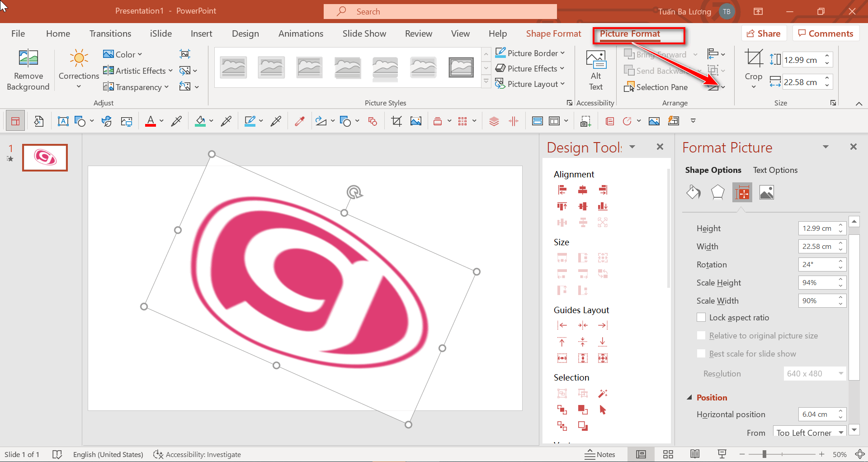
Task: Open the Picture Format tab
Action: [x=630, y=33]
